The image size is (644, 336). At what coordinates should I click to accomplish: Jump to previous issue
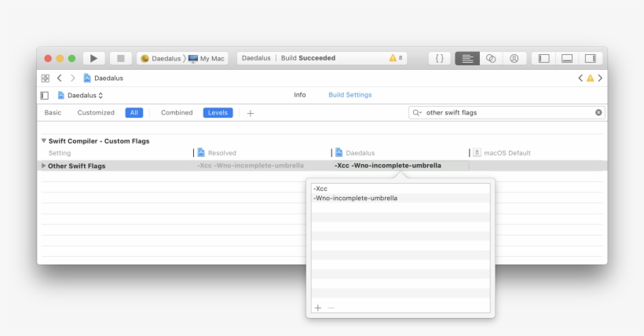(x=580, y=78)
